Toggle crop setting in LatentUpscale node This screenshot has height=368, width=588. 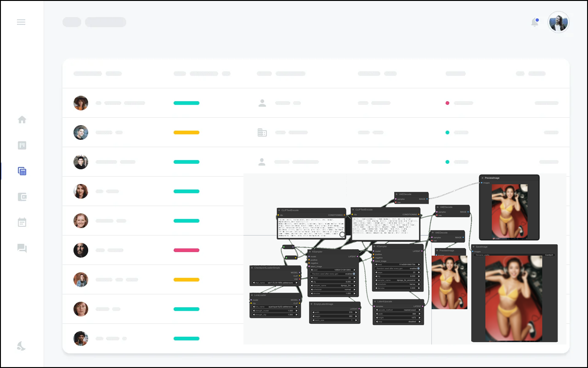tap(397, 322)
